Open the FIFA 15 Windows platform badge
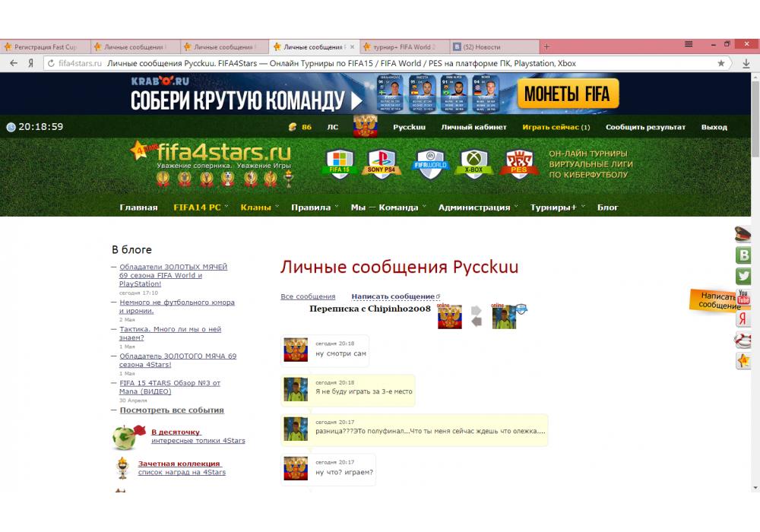 [x=339, y=163]
